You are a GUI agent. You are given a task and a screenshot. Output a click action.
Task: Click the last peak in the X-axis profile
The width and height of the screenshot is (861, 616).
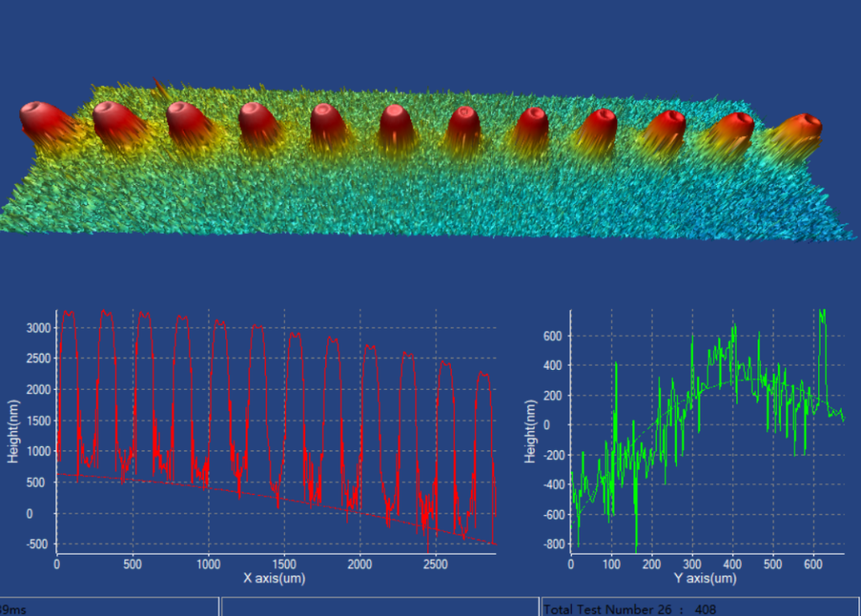point(483,374)
